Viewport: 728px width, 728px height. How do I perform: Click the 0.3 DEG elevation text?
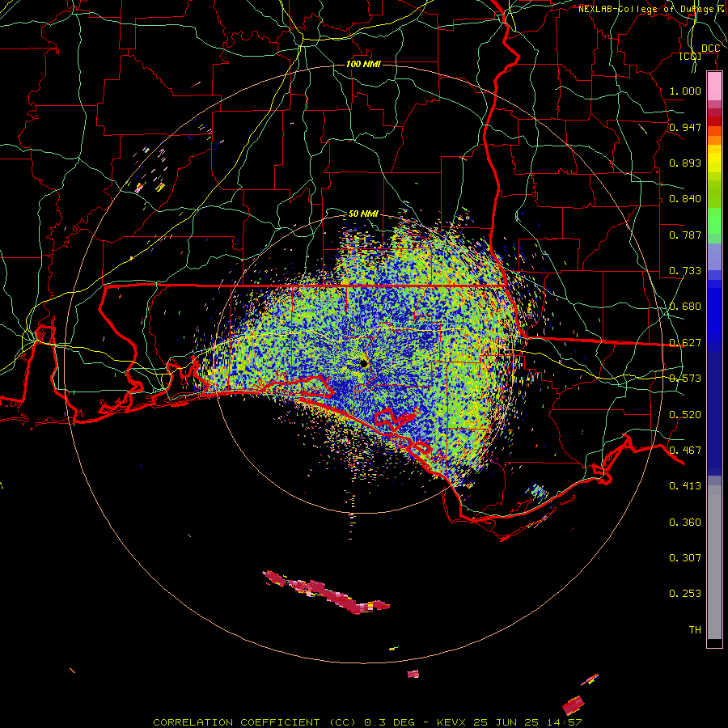pyautogui.click(x=388, y=722)
